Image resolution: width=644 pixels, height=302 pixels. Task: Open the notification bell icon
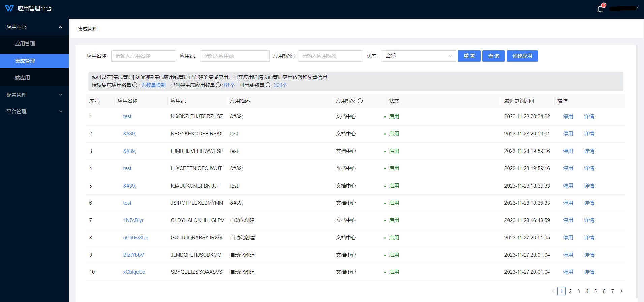600,9
